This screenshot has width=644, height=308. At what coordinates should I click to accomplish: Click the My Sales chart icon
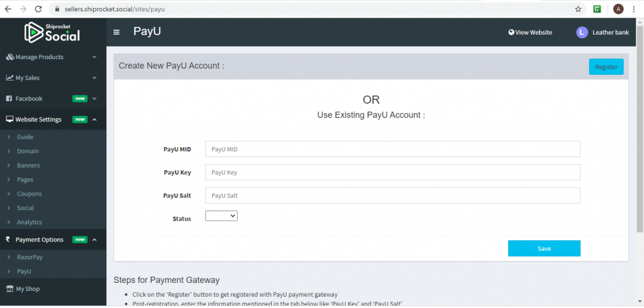click(x=10, y=77)
